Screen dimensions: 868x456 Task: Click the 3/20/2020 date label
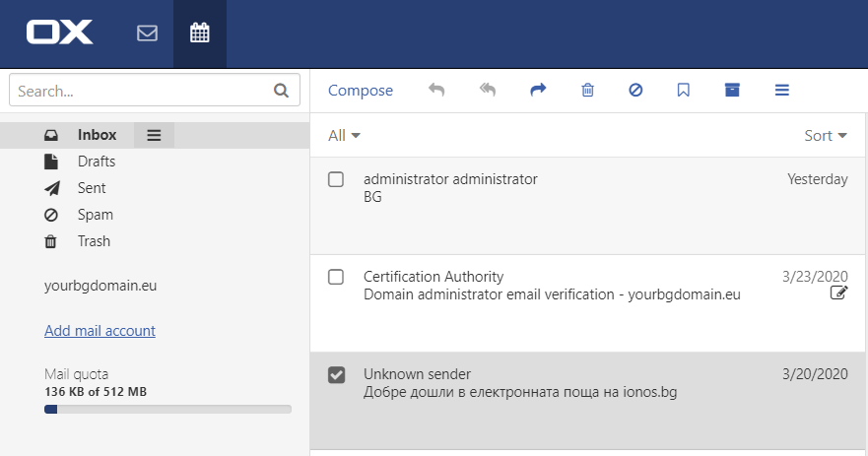815,374
